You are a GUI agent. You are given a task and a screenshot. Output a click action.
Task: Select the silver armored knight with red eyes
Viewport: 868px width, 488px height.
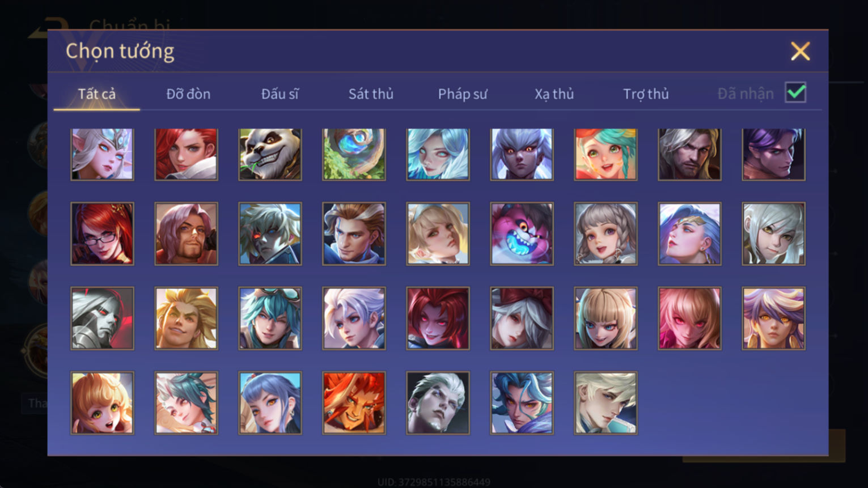[x=102, y=318]
